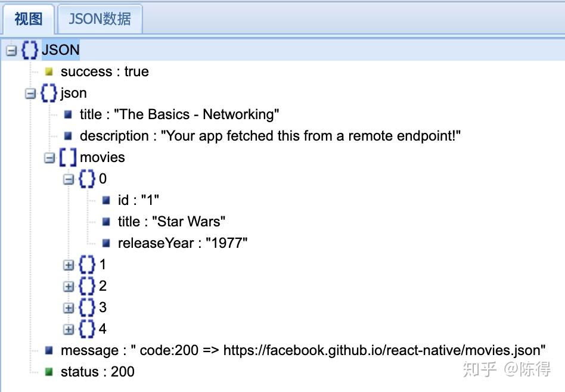Screen dimensions: 565x392
Task: Select the message row with movies.json URL
Action: [x=303, y=350]
